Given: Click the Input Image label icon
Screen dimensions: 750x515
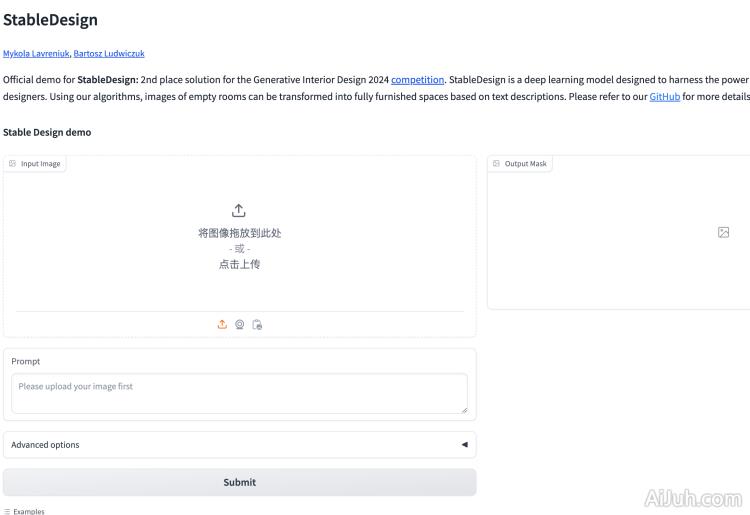Looking at the screenshot, I should point(13,164).
